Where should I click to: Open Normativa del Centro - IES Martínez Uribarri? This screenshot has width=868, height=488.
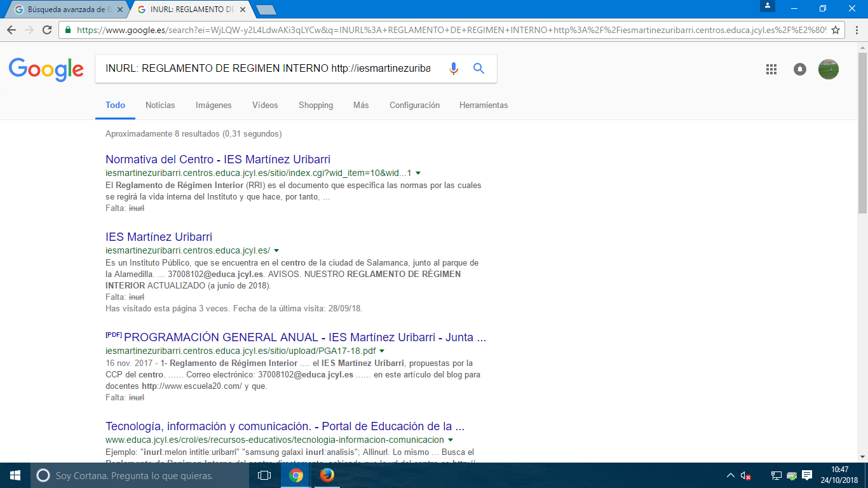pyautogui.click(x=218, y=159)
